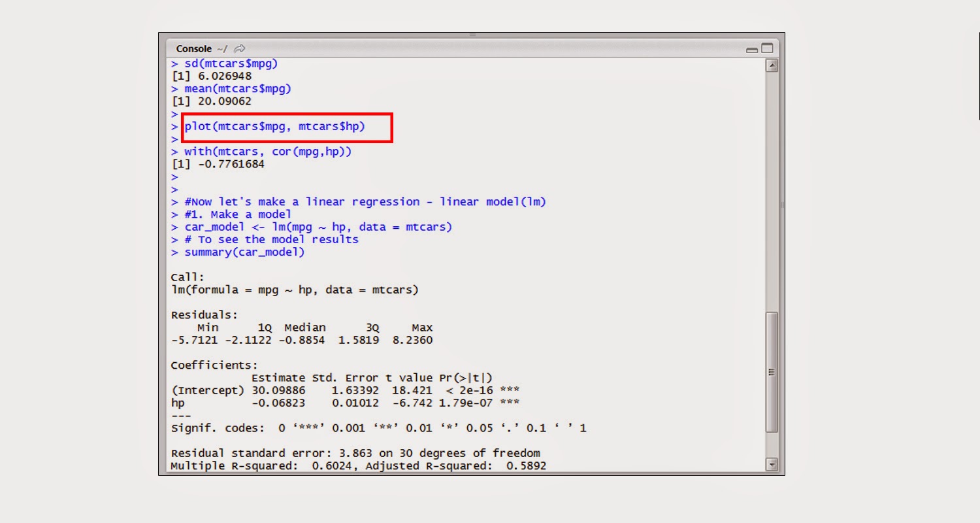Screen dimensions: 980x523
Task: Switch to the Console tab
Action: click(x=193, y=48)
